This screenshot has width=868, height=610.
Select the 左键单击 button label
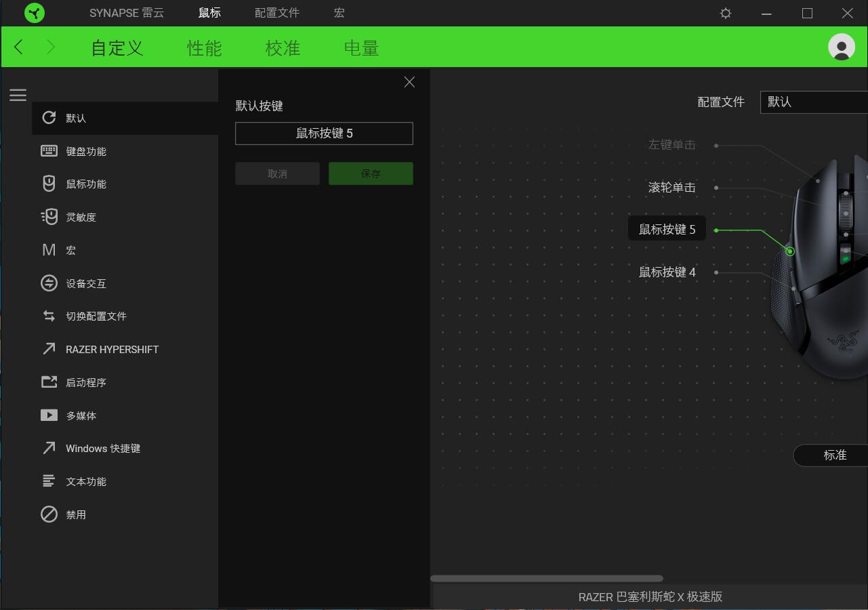(671, 144)
